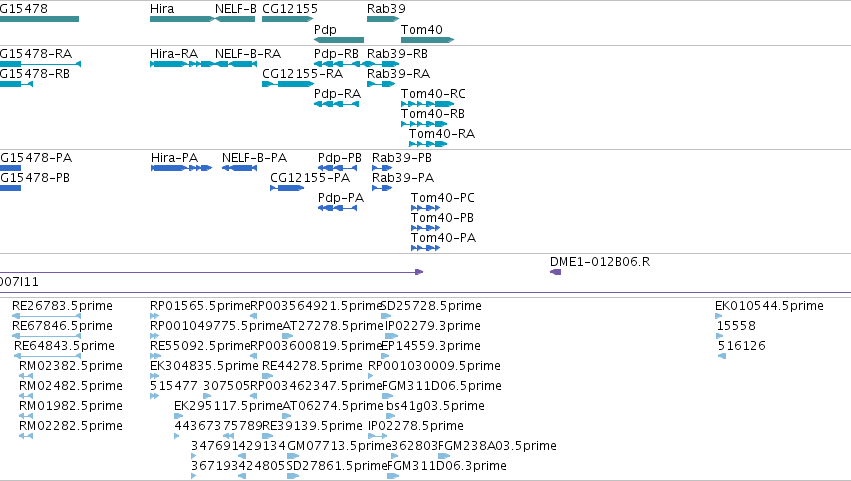Select the FGM238A03.5prime EST label
This screenshot has width=851, height=481.
click(497, 447)
